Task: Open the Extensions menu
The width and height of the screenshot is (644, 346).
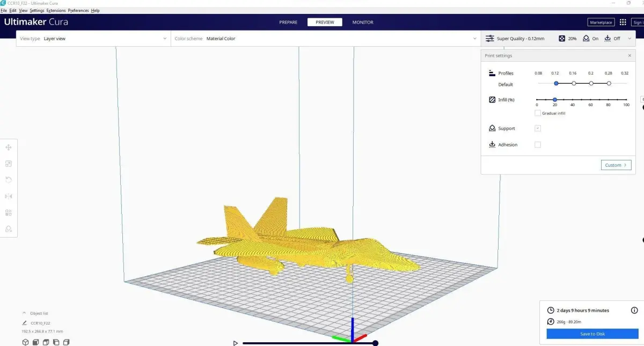Action: pyautogui.click(x=56, y=11)
